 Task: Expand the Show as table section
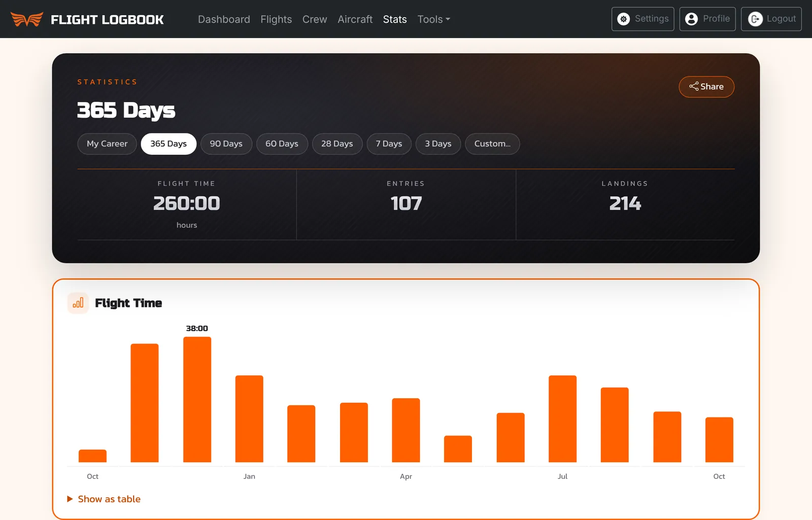[x=104, y=499]
